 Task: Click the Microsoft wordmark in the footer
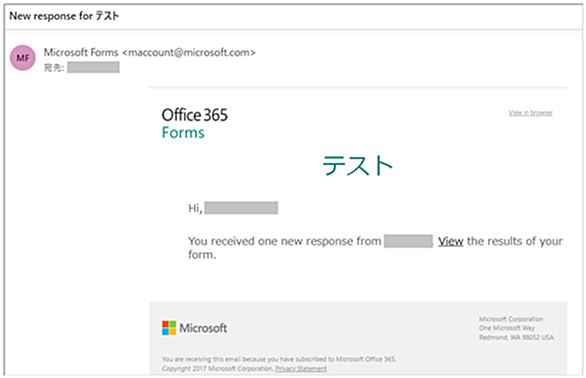click(203, 328)
